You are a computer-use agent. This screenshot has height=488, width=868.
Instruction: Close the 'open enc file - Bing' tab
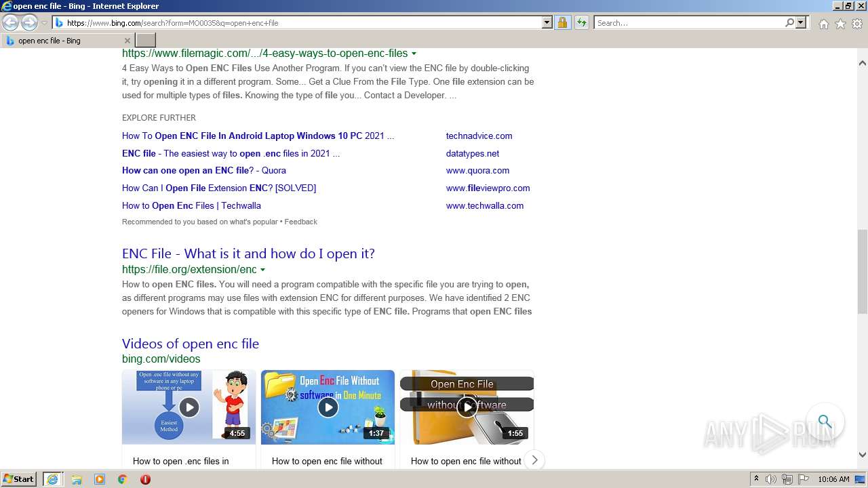[127, 41]
